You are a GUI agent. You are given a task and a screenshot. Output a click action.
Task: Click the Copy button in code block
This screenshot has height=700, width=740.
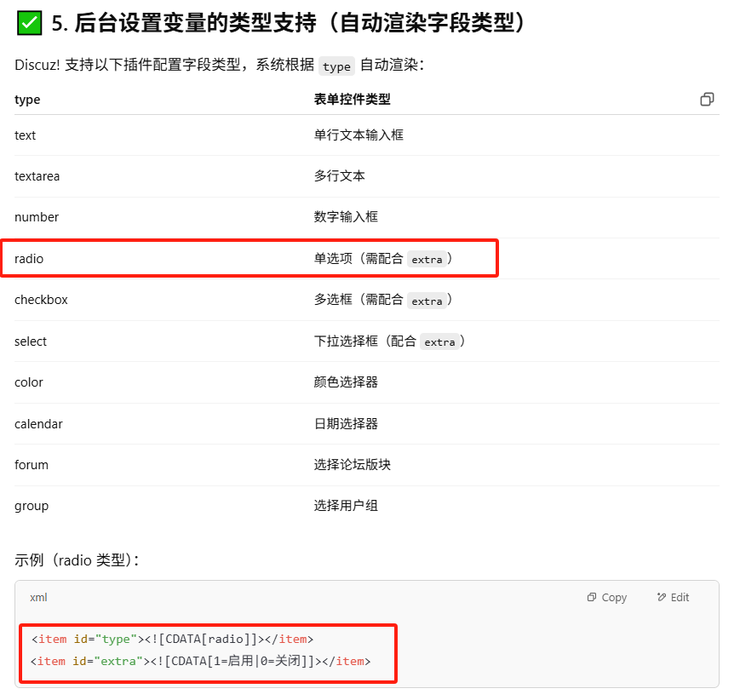[x=606, y=598]
